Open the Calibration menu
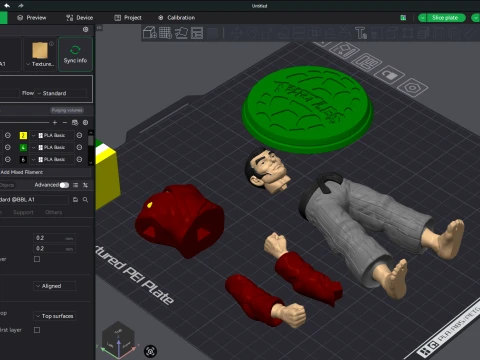Screen dimensions: 480x360 pyautogui.click(x=177, y=18)
